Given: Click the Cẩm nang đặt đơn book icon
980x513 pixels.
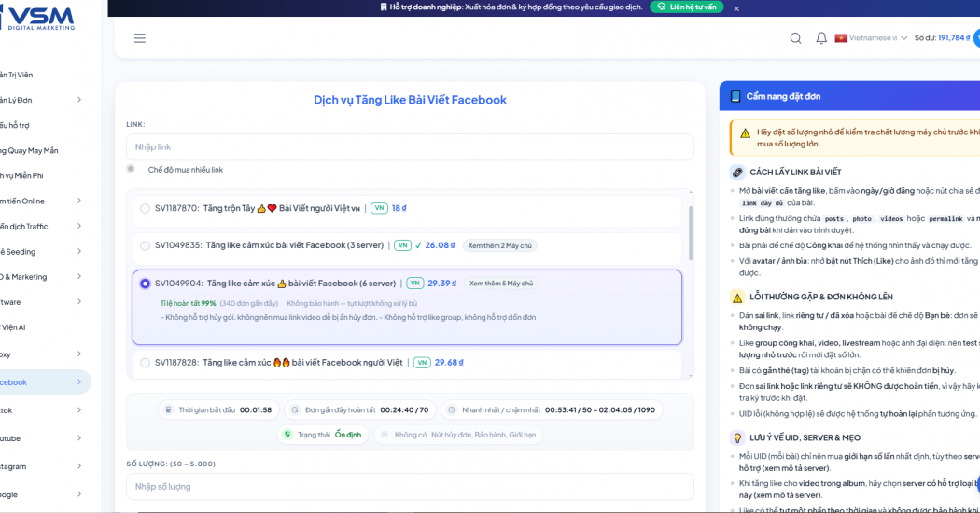Looking at the screenshot, I should tap(735, 96).
